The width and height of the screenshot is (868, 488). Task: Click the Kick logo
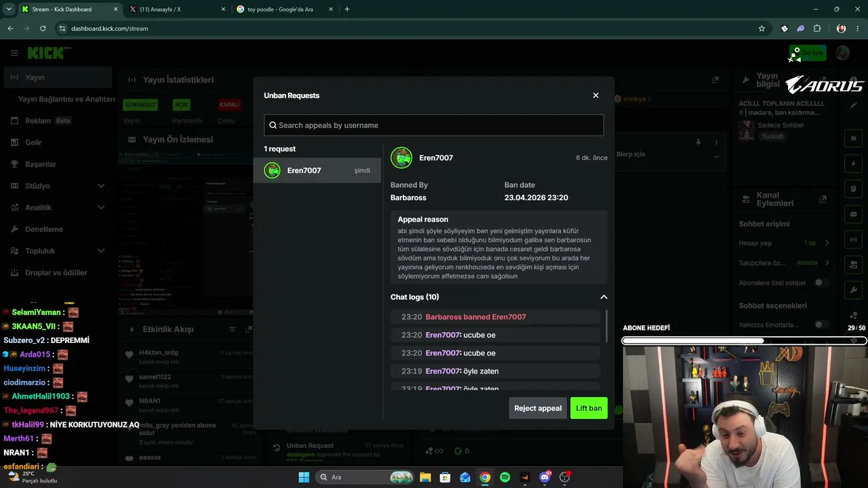coord(47,53)
